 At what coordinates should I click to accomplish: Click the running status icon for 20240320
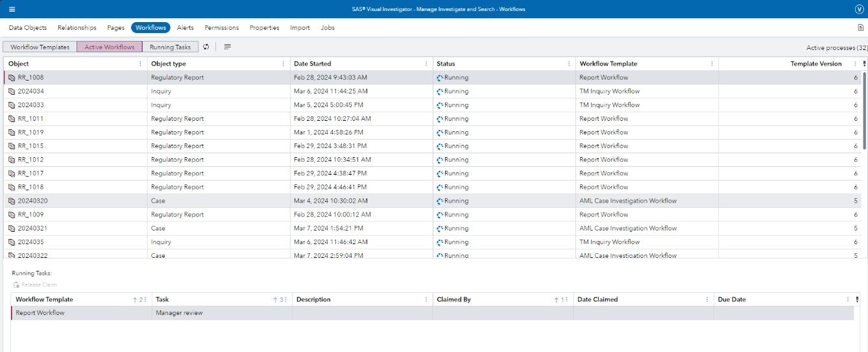[x=440, y=201]
